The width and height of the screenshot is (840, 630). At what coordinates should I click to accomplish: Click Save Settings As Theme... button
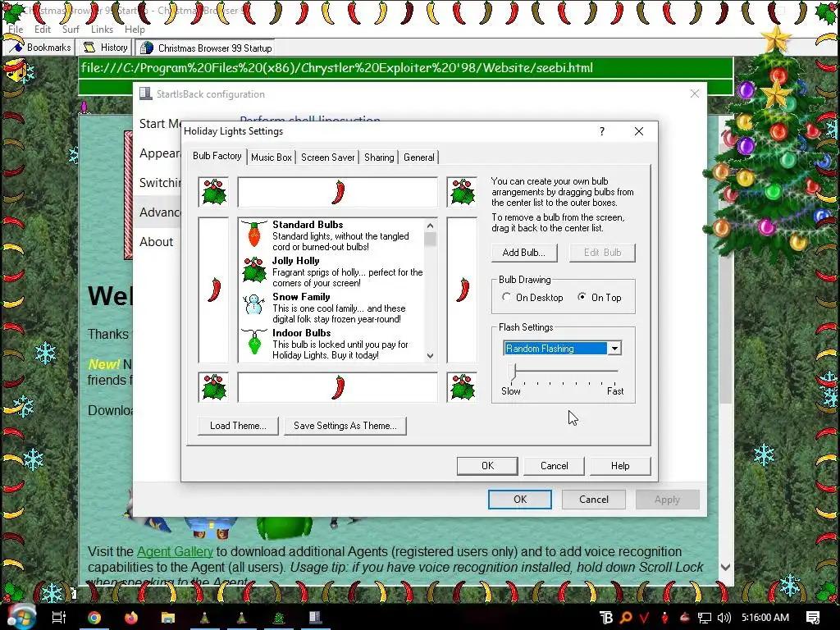pos(345,426)
